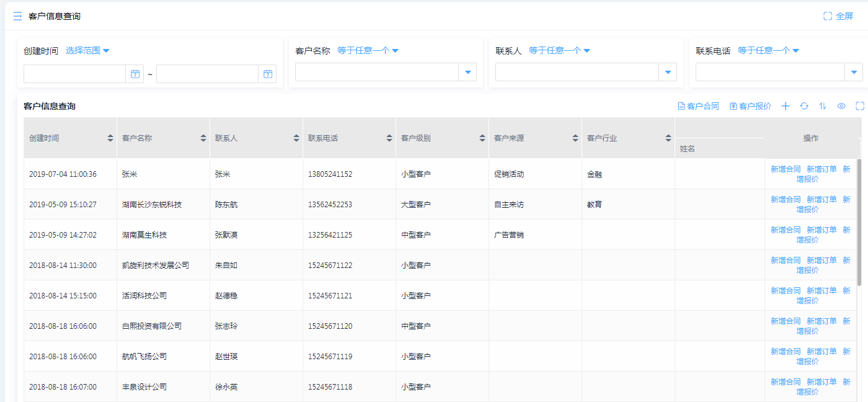The width and height of the screenshot is (868, 402).
Task: Expand the 客户名称 filter value dropdown
Action: click(x=467, y=73)
